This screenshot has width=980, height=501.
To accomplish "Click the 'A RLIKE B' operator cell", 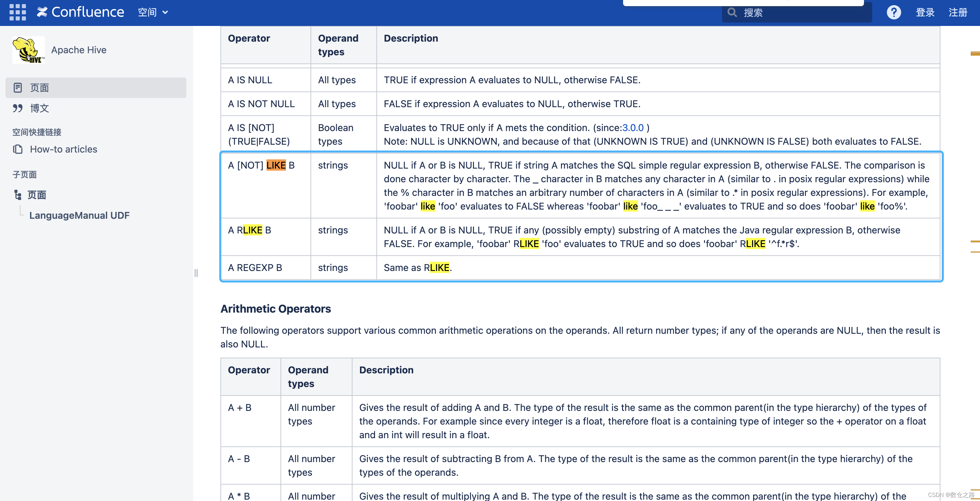I will pyautogui.click(x=265, y=237).
